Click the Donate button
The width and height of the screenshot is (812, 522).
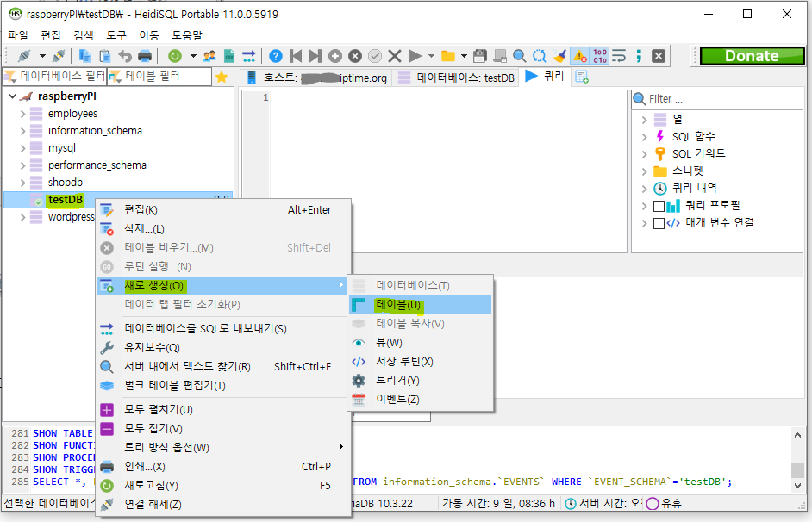point(752,56)
